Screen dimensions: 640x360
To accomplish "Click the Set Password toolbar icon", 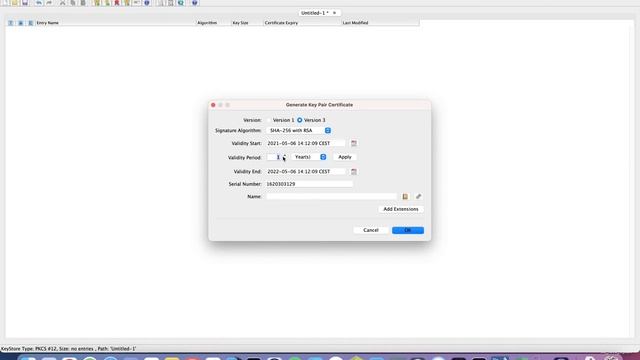I will 137,2.
